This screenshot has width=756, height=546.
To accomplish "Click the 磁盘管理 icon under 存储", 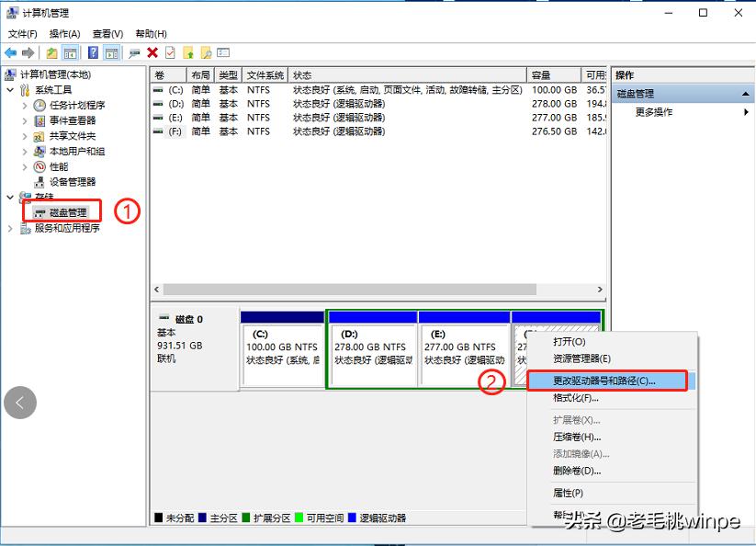I will pyautogui.click(x=40, y=211).
